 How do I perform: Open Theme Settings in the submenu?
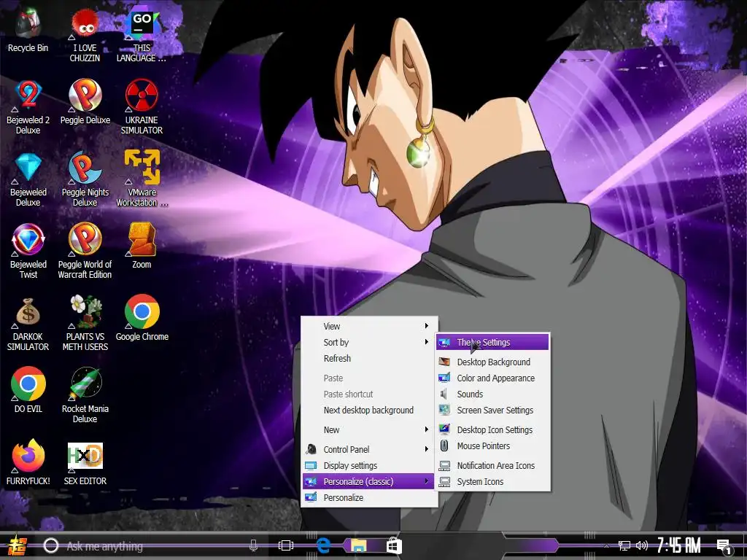pyautogui.click(x=492, y=343)
